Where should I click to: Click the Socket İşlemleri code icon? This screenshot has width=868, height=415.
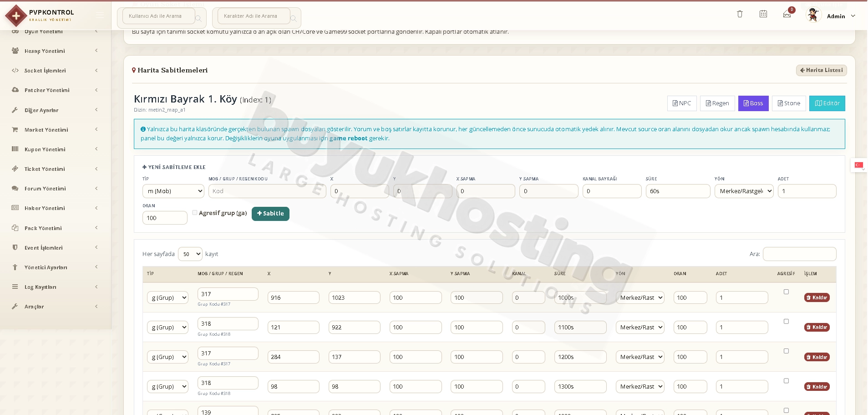pos(15,70)
